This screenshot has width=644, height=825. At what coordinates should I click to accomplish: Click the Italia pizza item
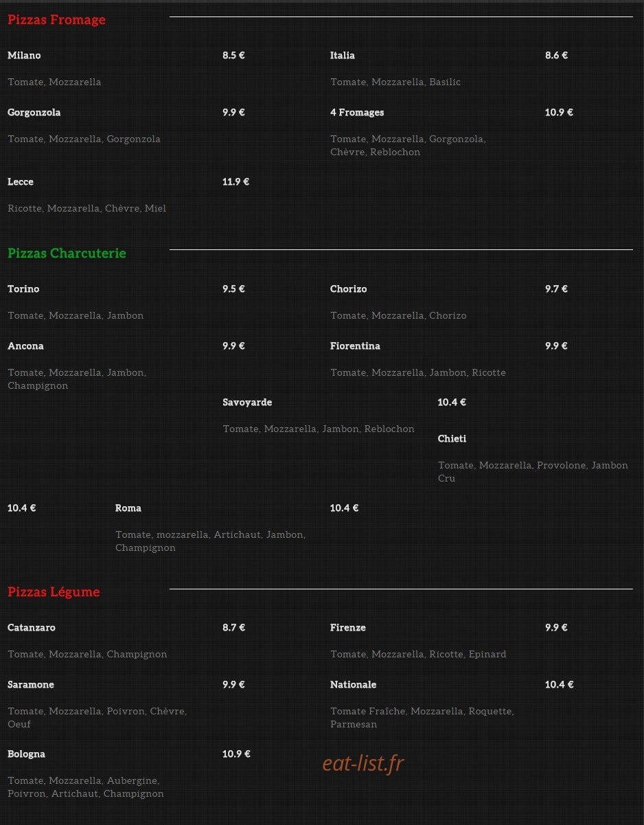343,56
